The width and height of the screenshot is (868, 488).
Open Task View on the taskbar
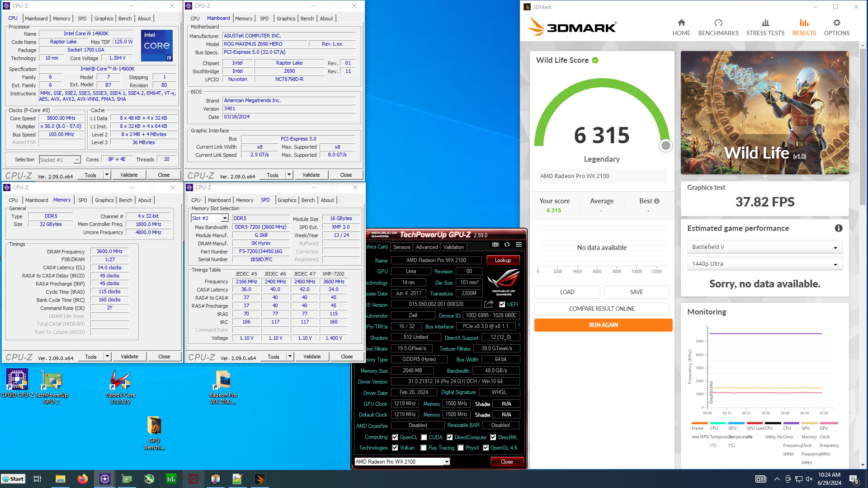[38, 479]
